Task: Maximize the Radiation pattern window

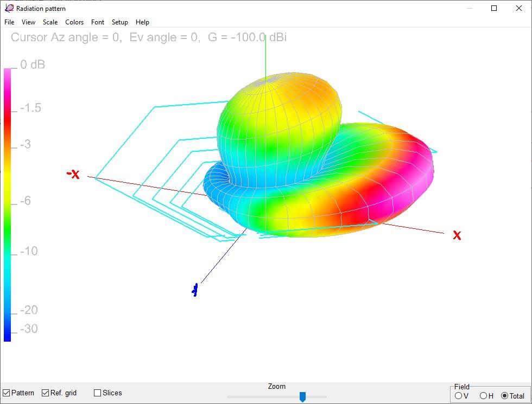Action: [494, 8]
